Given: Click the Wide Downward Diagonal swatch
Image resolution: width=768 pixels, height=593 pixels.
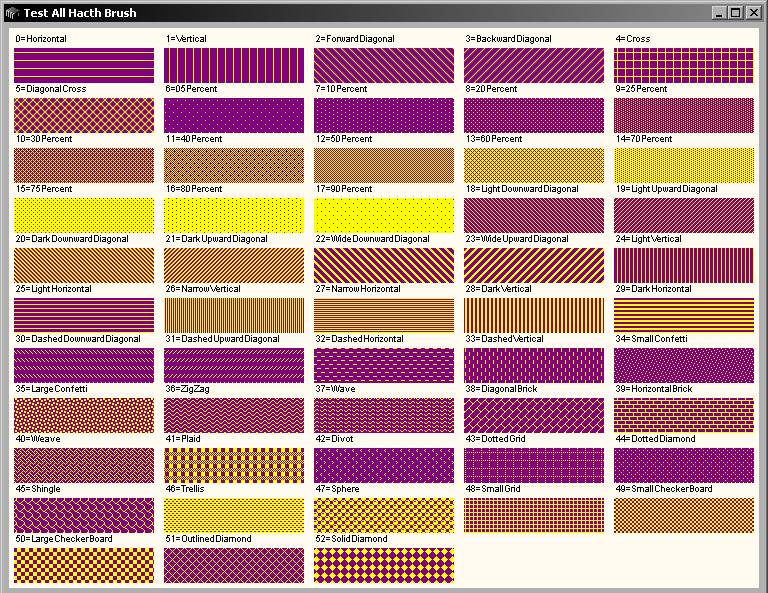Looking at the screenshot, I should [384, 265].
